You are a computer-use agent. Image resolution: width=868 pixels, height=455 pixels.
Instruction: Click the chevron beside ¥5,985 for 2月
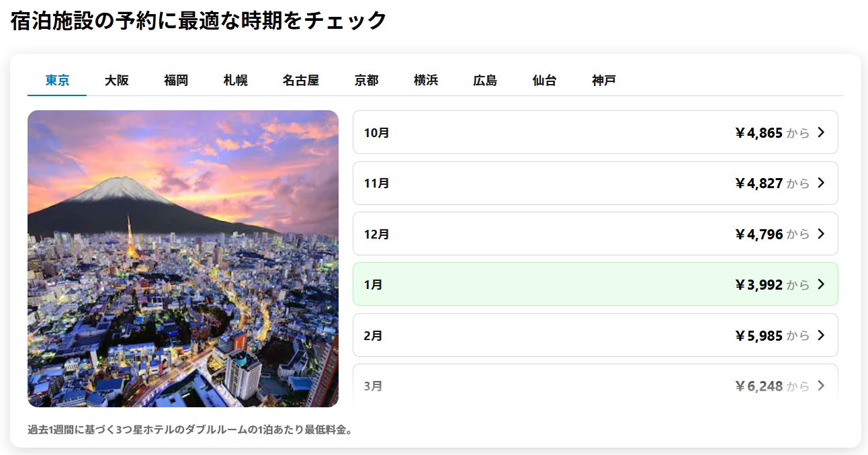coord(820,335)
